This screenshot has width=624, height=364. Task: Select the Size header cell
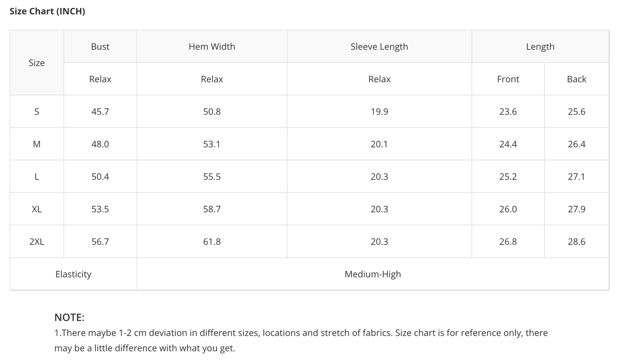[37, 63]
